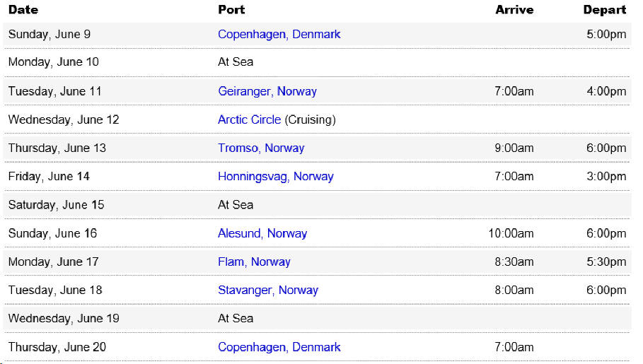
Task: Open the first Copenhagen, Denmark link on June 9
Action: point(279,35)
